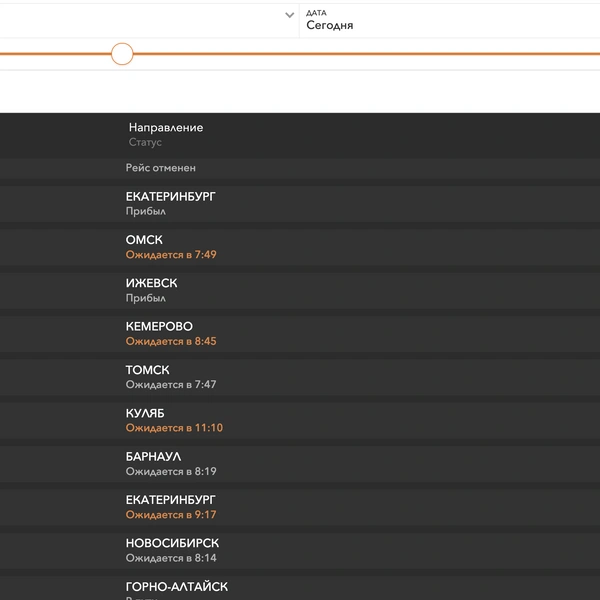Open the dropdown chevron beside the date field

pos(290,15)
